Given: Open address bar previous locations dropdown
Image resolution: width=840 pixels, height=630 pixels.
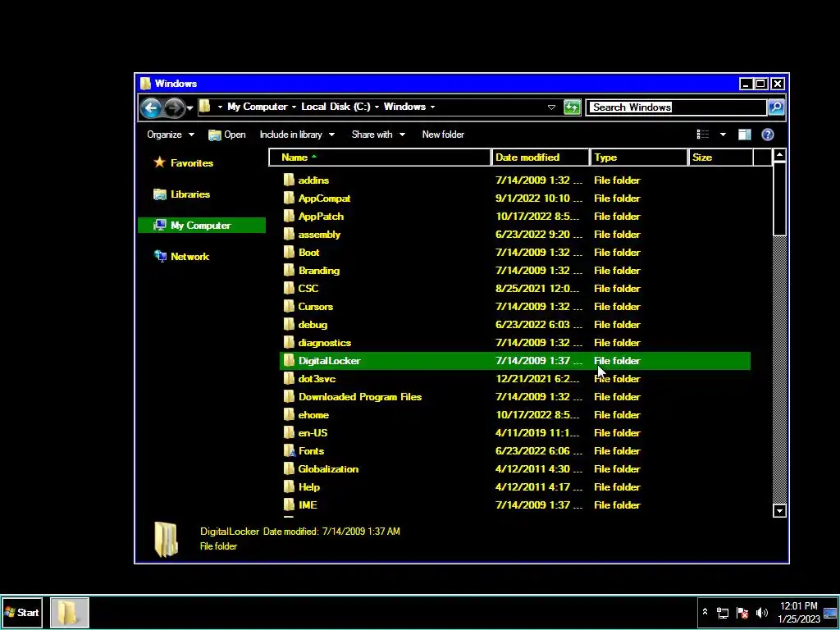Looking at the screenshot, I should pyautogui.click(x=551, y=107).
